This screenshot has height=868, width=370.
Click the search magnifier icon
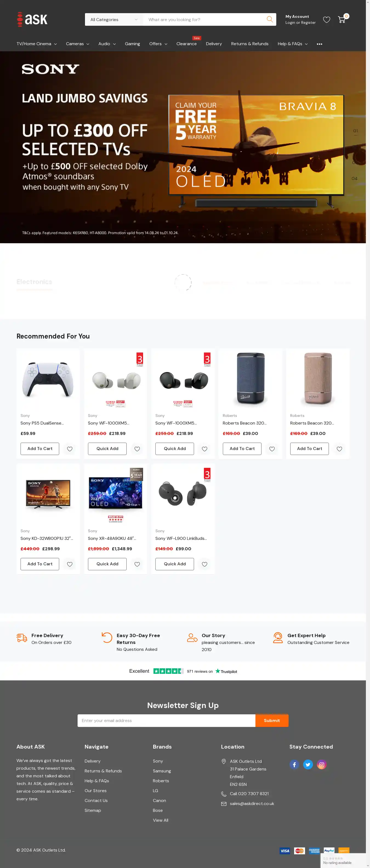click(269, 19)
